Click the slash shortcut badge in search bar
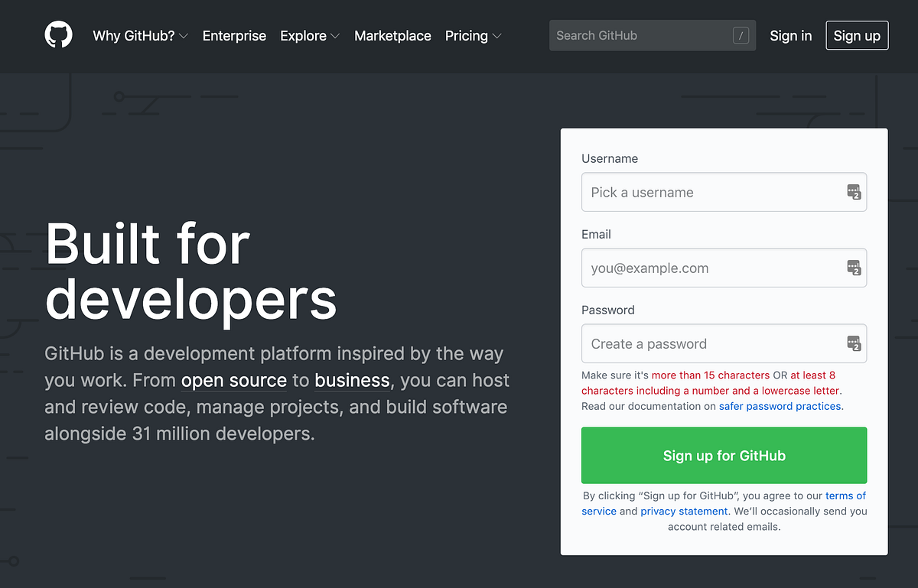The height and width of the screenshot is (588, 918). pos(739,35)
